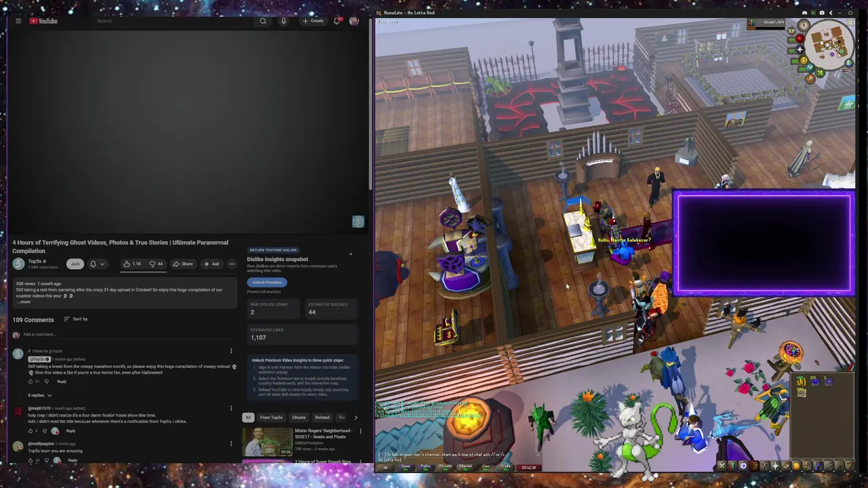Open the YouTube account avatar menu
The width and height of the screenshot is (868, 488).
point(354,21)
